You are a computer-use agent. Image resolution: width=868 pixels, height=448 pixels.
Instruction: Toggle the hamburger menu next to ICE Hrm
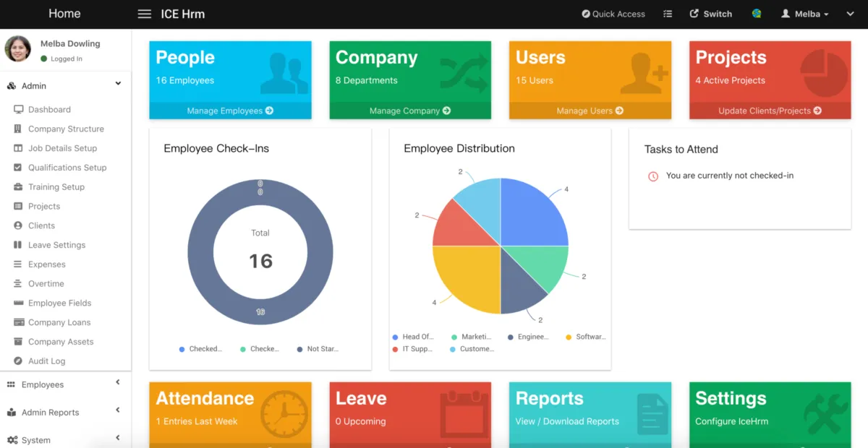point(144,14)
